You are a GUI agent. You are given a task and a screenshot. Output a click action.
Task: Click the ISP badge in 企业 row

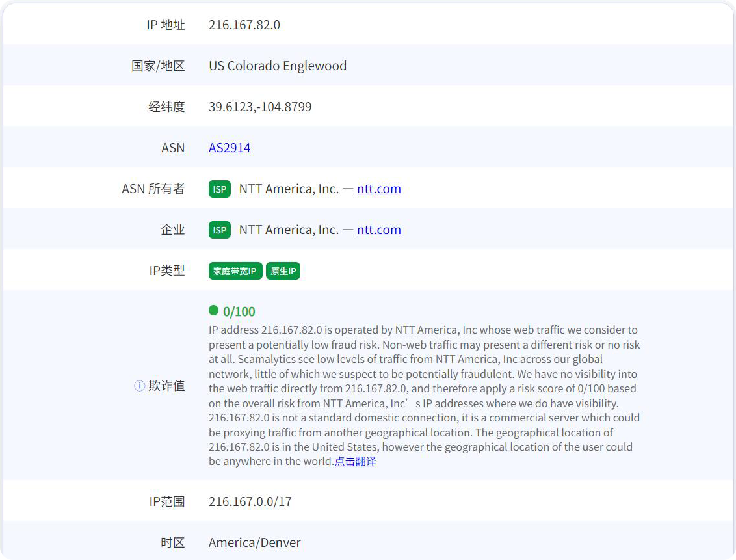(x=220, y=230)
